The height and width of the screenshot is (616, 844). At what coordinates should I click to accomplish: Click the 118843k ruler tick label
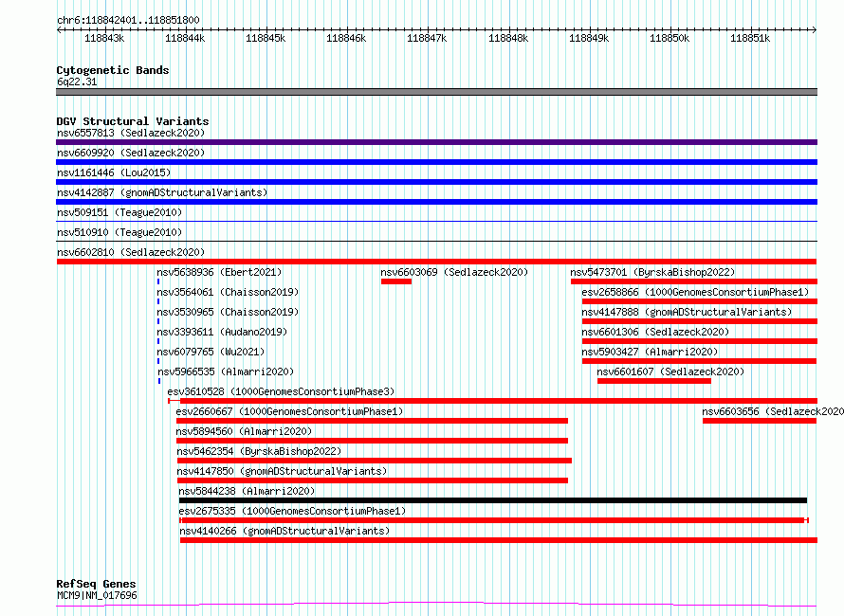104,38
